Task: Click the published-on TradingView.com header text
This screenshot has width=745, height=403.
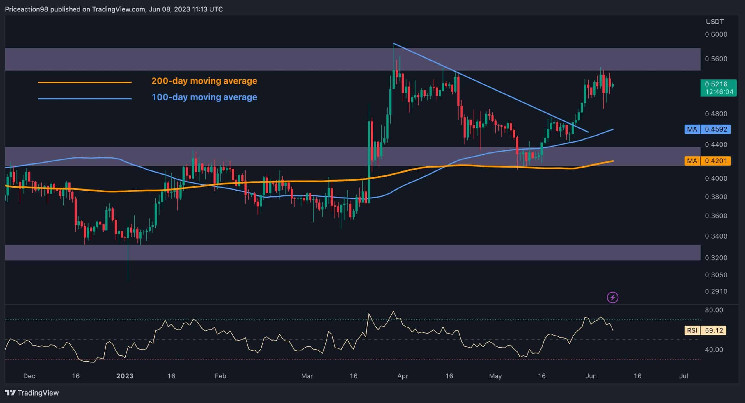Action: point(114,9)
